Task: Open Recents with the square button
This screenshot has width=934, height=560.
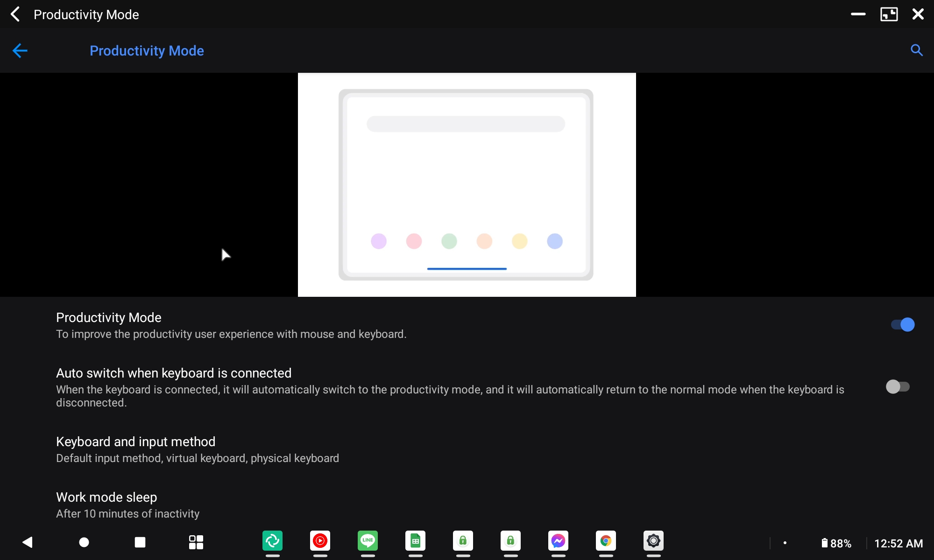Action: 140,542
